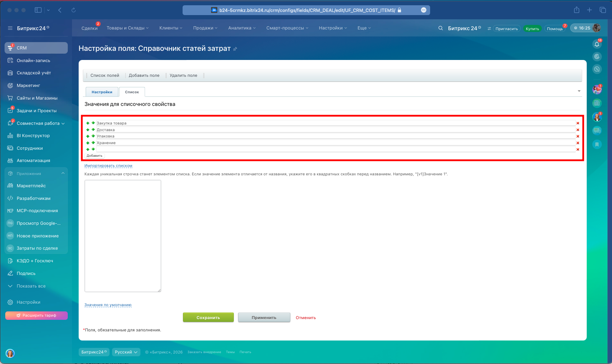The width and height of the screenshot is (612, 364).
Task: Open the 'Русский' language dropdown
Action: [x=126, y=352]
